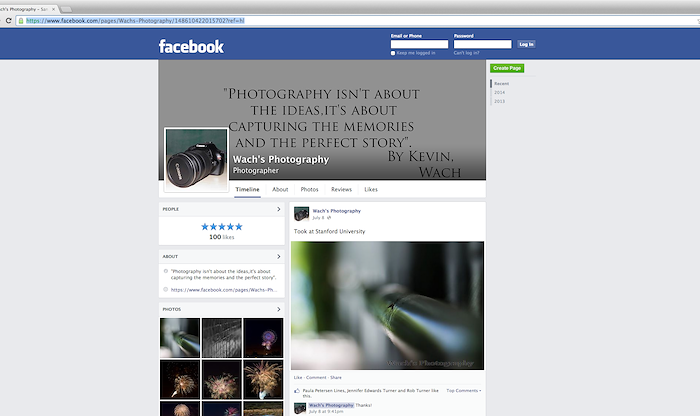
Task: Open the Likes tab
Action: pos(371,189)
